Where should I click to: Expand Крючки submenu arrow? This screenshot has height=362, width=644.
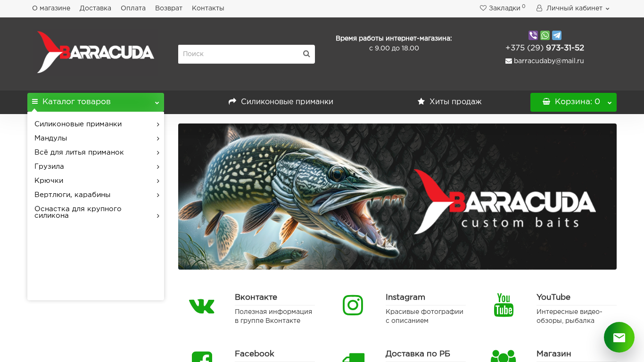point(158,181)
